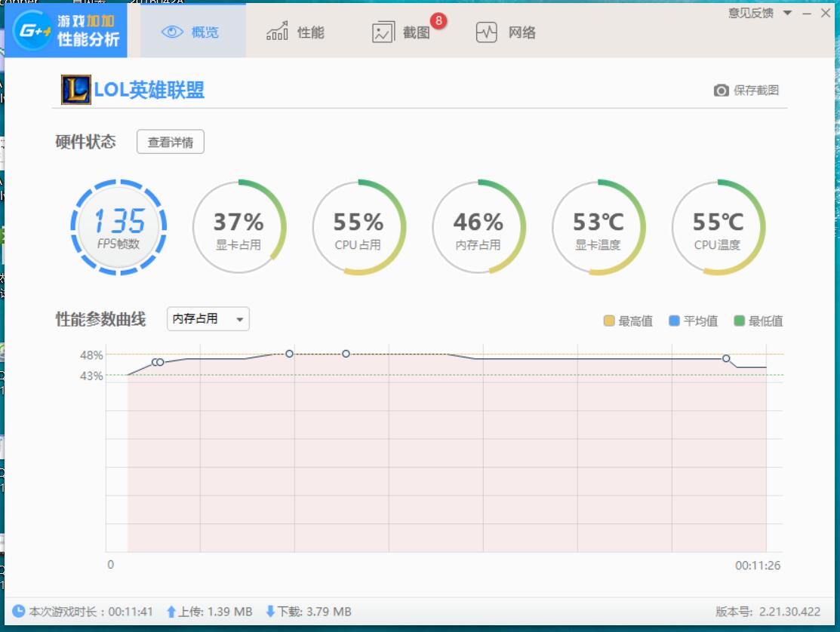Image resolution: width=840 pixels, height=632 pixels.
Task: Click the paired markers near the chart start
Action: pos(158,362)
